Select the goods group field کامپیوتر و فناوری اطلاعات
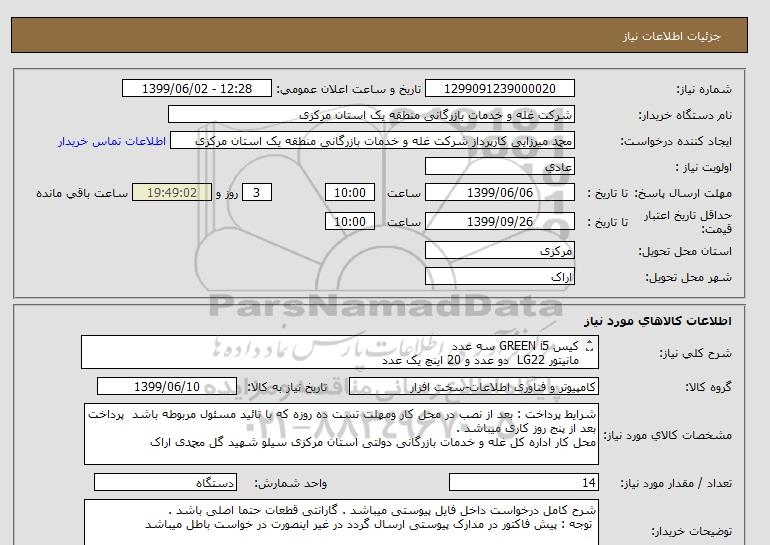The width and height of the screenshot is (770, 545). [474, 387]
